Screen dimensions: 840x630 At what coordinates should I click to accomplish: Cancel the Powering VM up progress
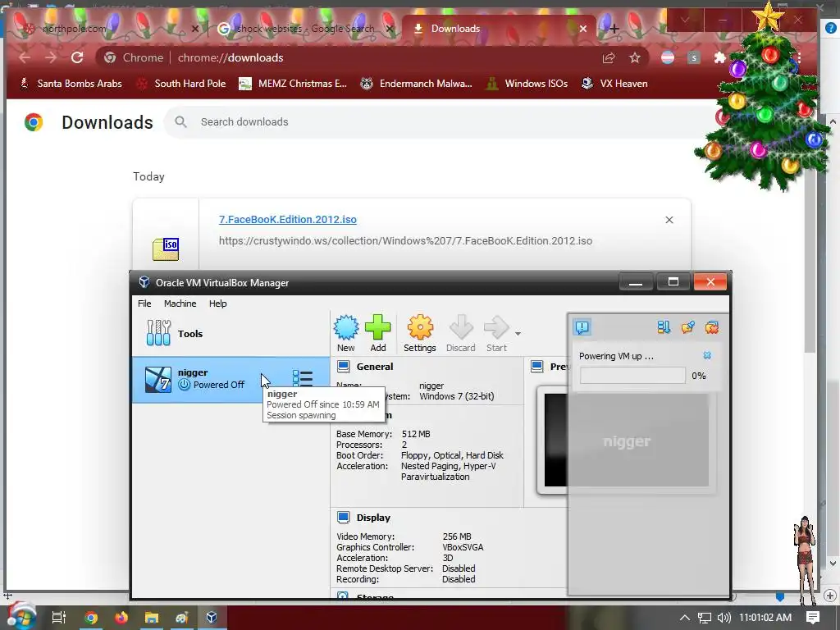click(x=707, y=355)
